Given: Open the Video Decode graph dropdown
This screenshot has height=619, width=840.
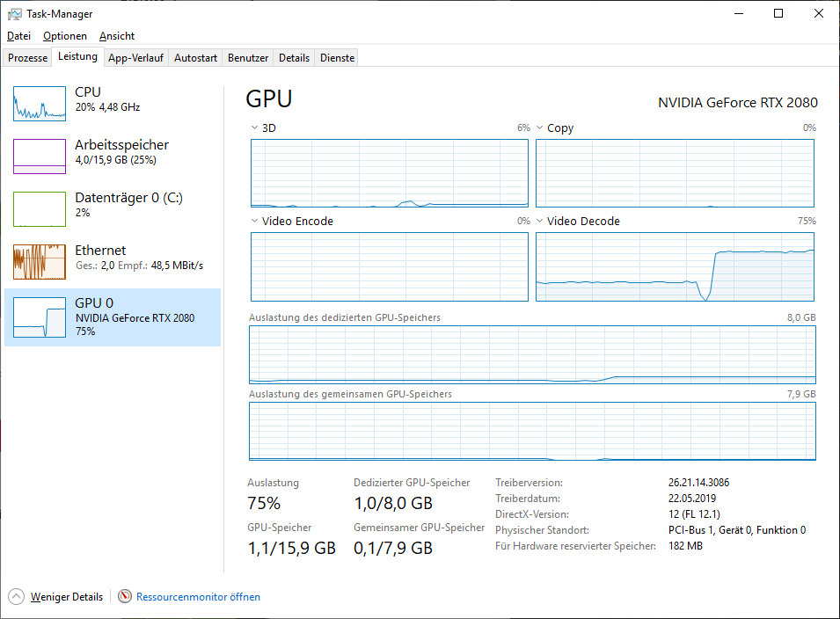Looking at the screenshot, I should [540, 222].
